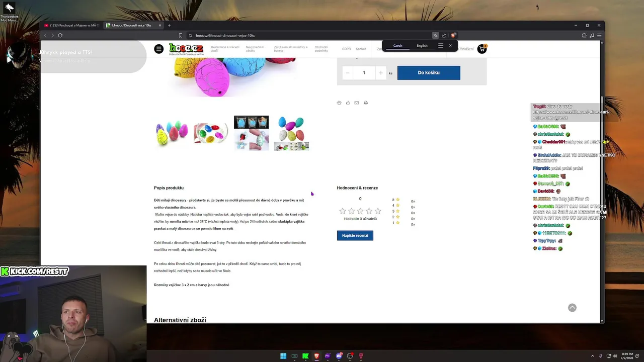The width and height of the screenshot is (644, 362).
Task: Close the Líhnoucí Dinosauří vejce tab
Action: pyautogui.click(x=160, y=25)
